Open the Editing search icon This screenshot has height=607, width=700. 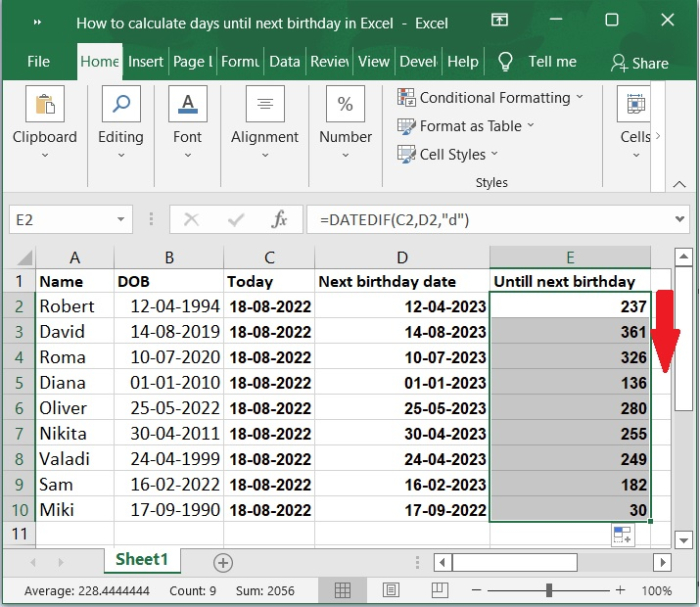(x=120, y=105)
